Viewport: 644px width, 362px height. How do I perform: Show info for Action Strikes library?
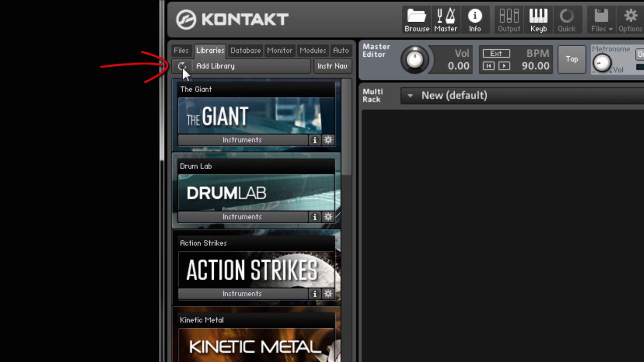pos(315,294)
